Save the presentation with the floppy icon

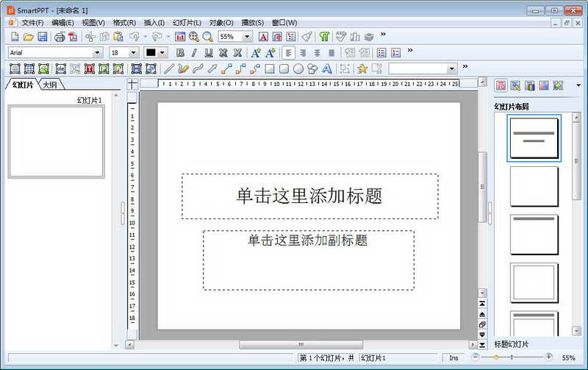tap(43, 37)
